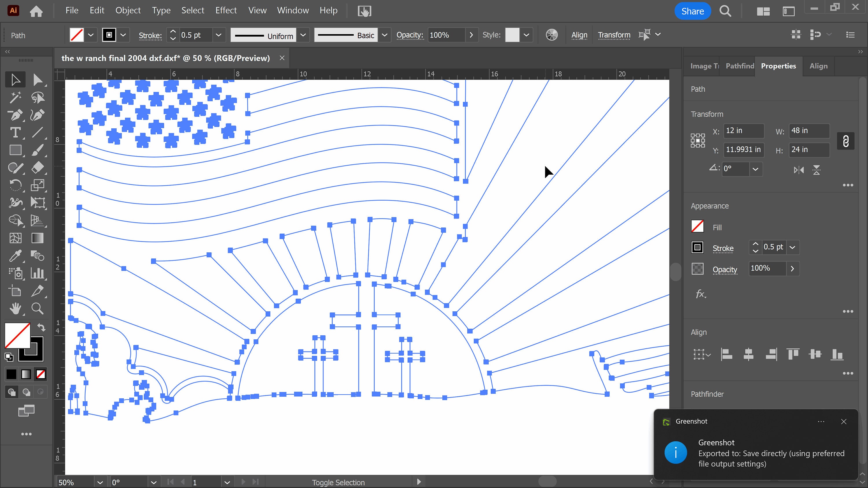Open the Effect menu
This screenshot has height=488, width=868.
(x=226, y=10)
